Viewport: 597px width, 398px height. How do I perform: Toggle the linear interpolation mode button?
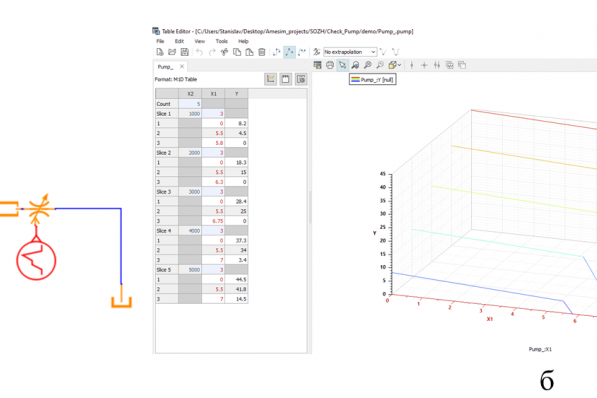tap(289, 52)
